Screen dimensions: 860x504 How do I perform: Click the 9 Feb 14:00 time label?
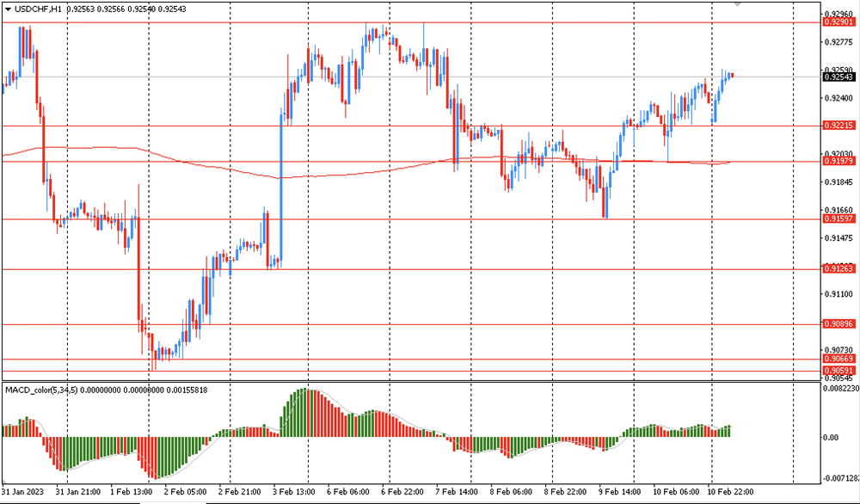tap(619, 492)
